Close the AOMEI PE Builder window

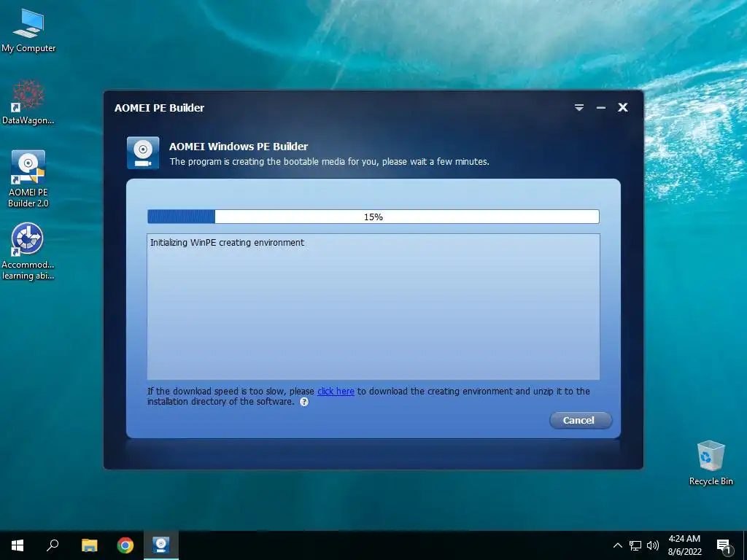coord(623,108)
